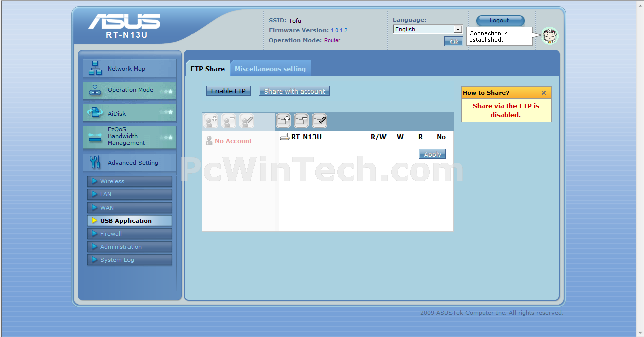The image size is (644, 337).
Task: Apply the FTP share permissions
Action: click(432, 154)
